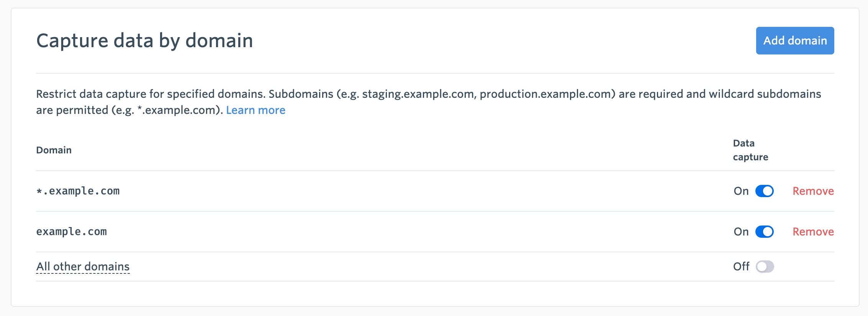Viewport: 868px width, 316px height.
Task: Turn off the example.com capture toggle
Action: [764, 232]
